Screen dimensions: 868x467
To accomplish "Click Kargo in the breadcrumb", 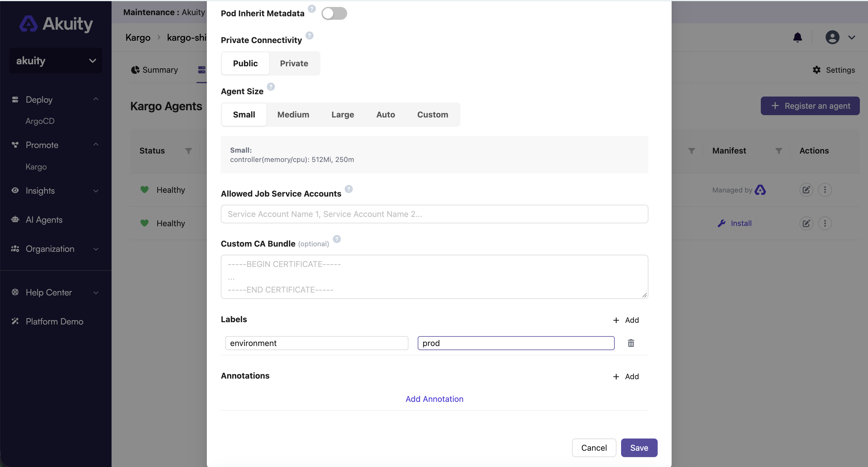I will pyautogui.click(x=138, y=38).
